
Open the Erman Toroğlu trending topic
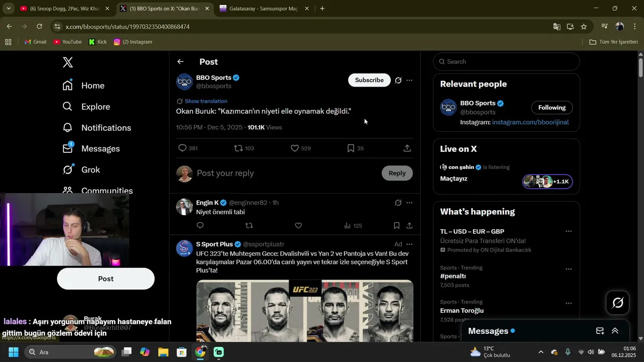point(462,311)
